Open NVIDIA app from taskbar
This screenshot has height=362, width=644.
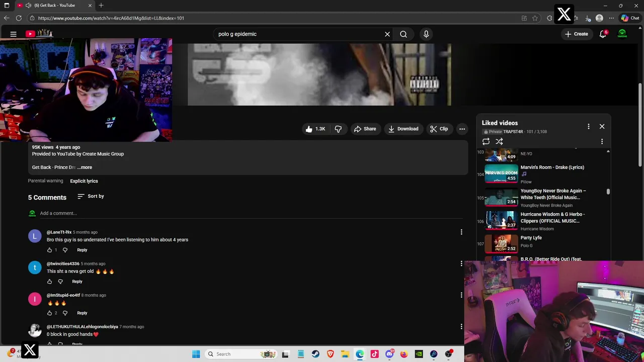click(x=419, y=354)
